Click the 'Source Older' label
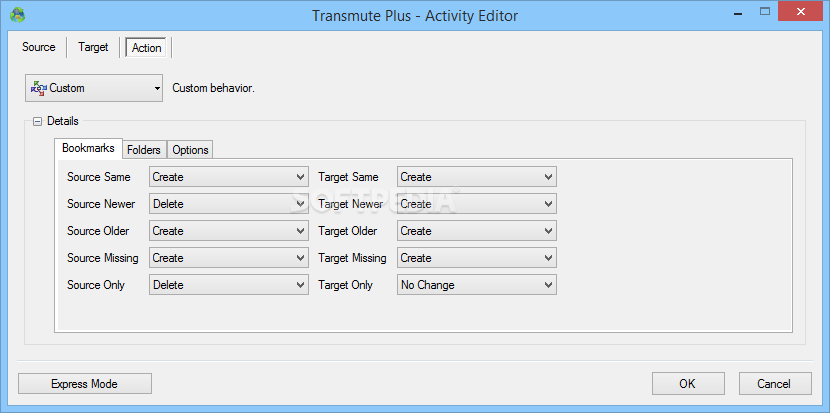Viewport: 830px width, 413px height. [x=98, y=231]
